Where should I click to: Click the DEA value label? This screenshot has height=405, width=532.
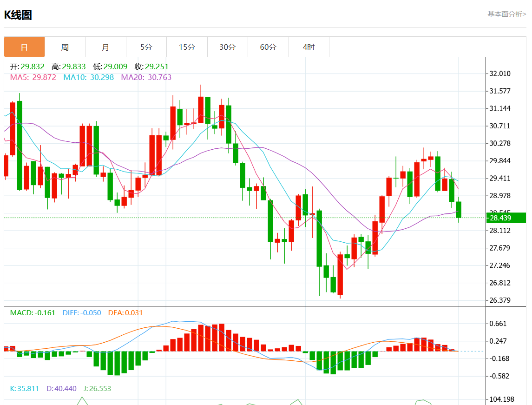(x=125, y=313)
